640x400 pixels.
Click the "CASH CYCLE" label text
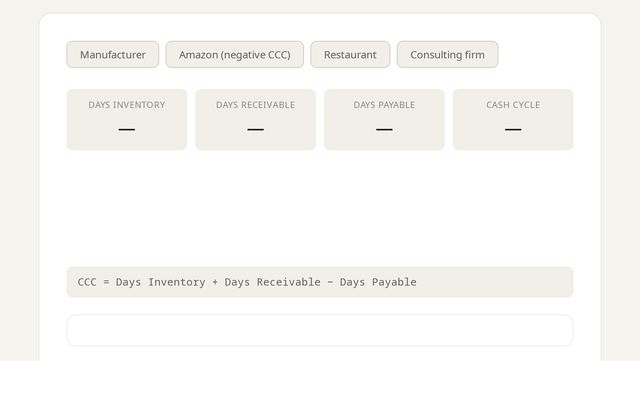(513, 105)
